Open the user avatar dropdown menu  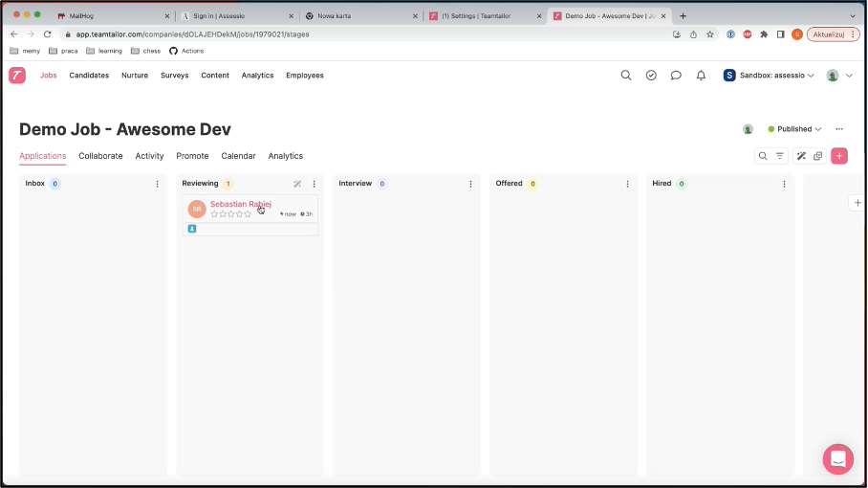coord(838,76)
